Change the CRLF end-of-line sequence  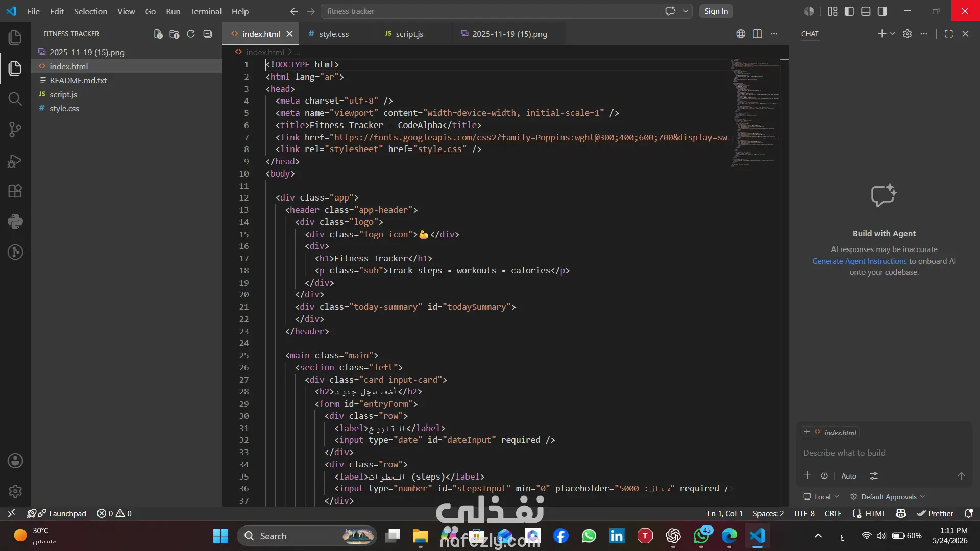pos(833,513)
